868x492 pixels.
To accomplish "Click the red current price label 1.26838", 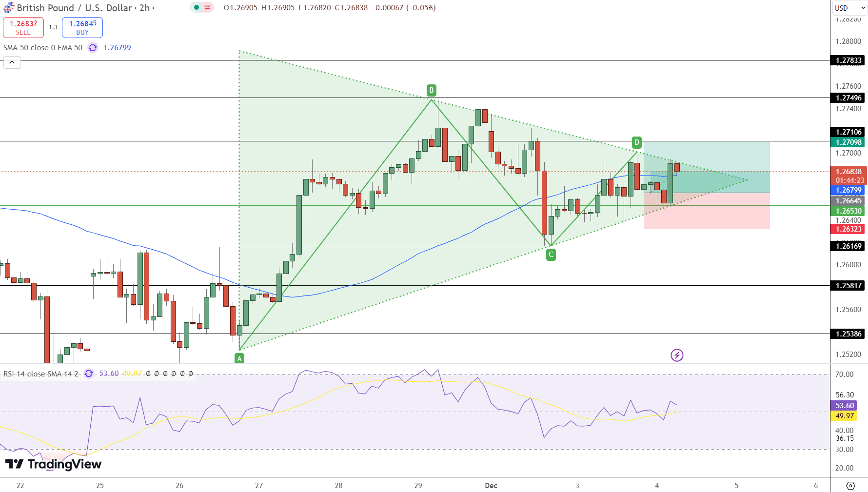I will tap(848, 172).
